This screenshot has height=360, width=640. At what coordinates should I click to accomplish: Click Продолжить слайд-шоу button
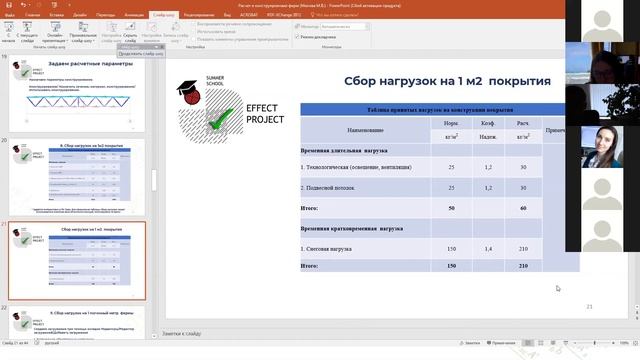pos(141,53)
